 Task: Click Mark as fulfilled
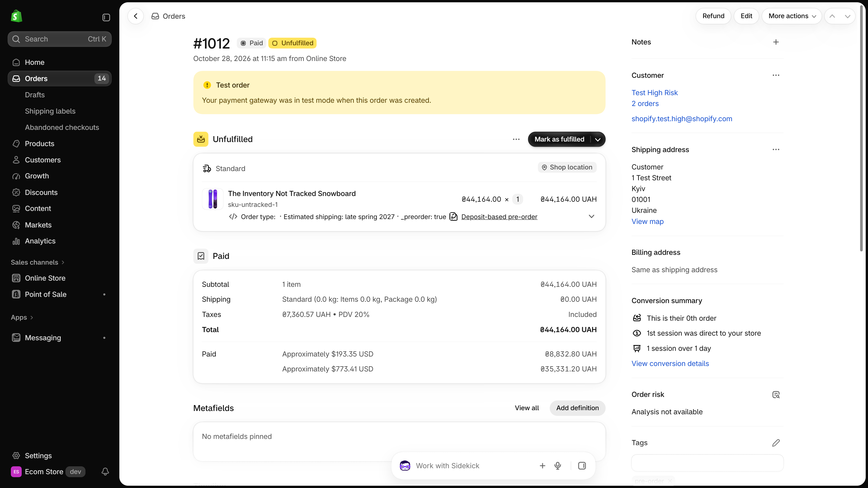[559, 139]
